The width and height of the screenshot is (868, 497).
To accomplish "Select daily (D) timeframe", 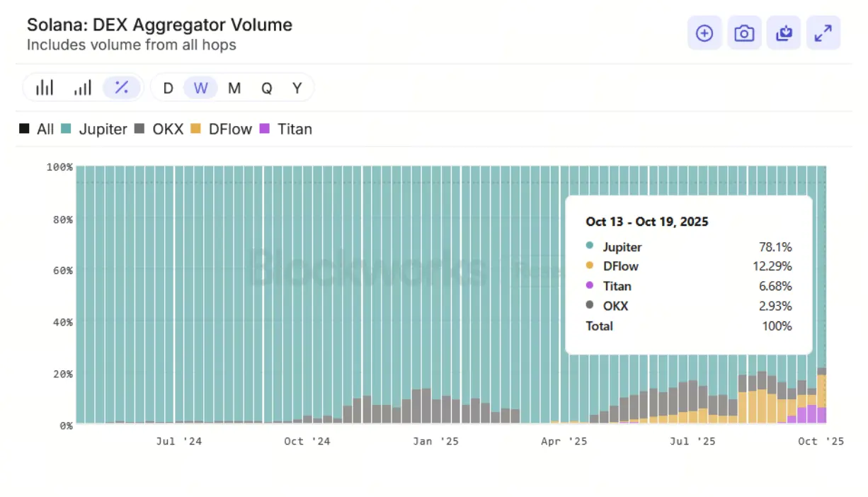I will coord(168,88).
